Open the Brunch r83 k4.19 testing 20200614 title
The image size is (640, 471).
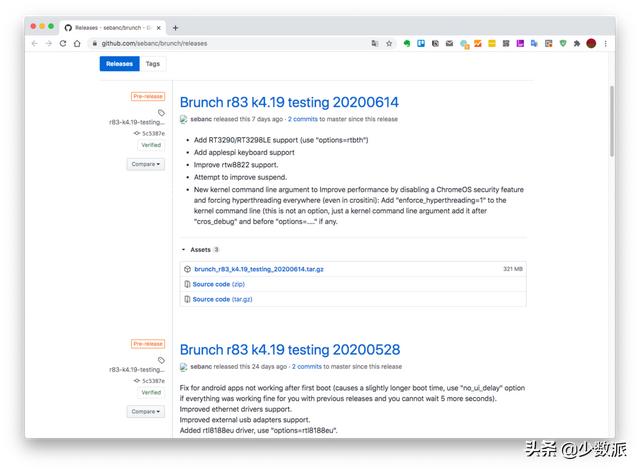(289, 102)
